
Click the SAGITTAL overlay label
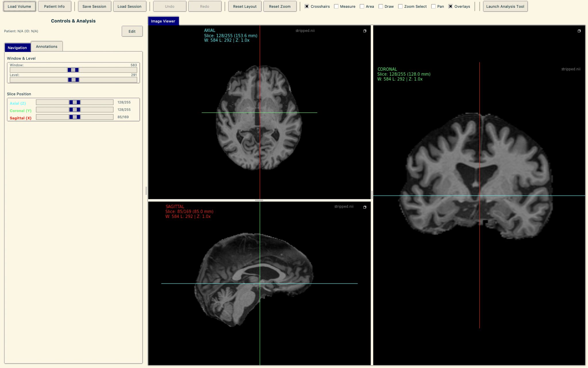175,206
